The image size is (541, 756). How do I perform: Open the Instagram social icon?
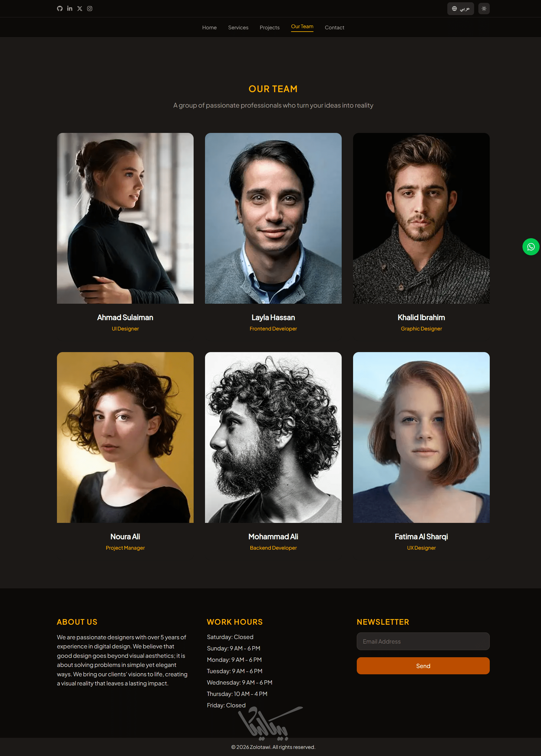[x=90, y=8]
